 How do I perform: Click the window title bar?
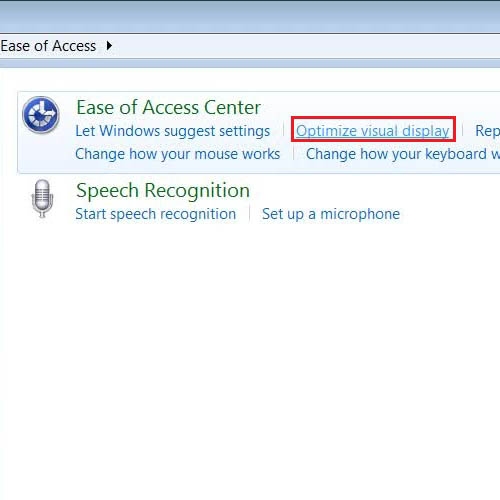[x=250, y=16]
